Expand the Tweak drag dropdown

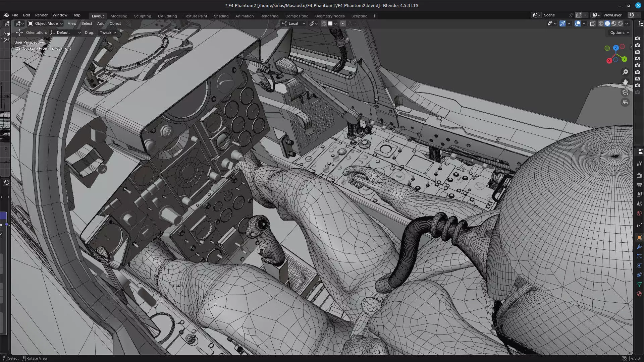(x=108, y=33)
